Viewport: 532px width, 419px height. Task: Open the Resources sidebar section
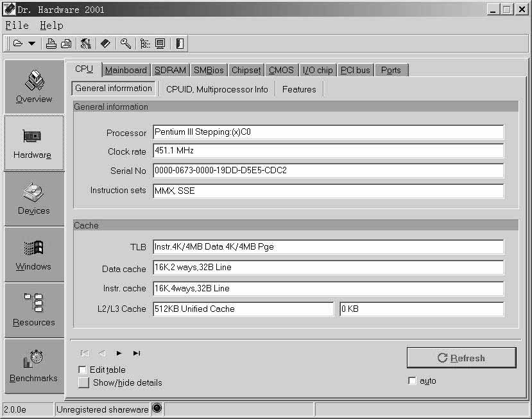click(x=34, y=311)
